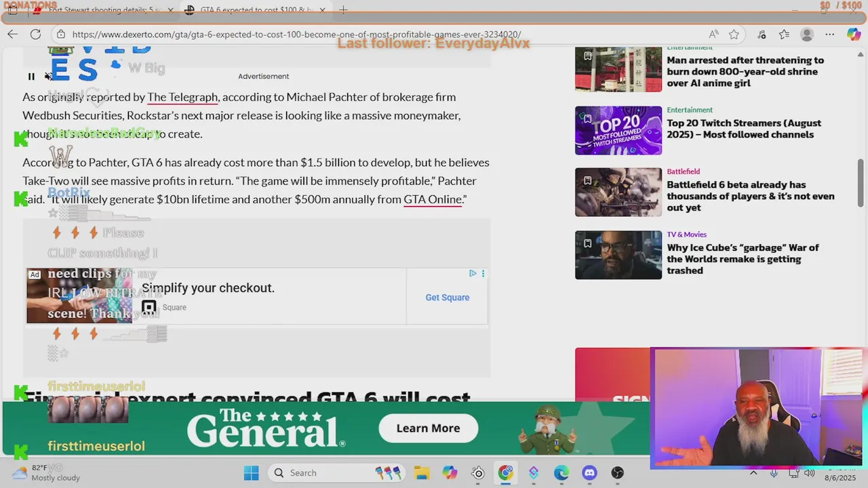Viewport: 868px width, 488px height.
Task: Reload the Dexerto page
Action: tap(35, 34)
